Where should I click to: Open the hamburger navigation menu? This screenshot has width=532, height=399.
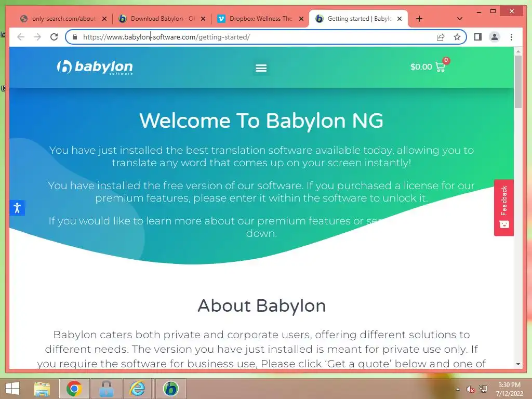[261, 68]
